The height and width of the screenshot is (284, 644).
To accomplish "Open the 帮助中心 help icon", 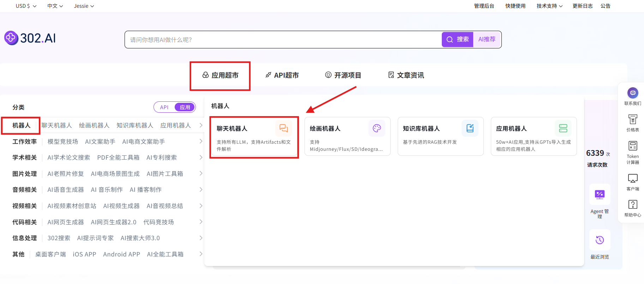I will (632, 205).
